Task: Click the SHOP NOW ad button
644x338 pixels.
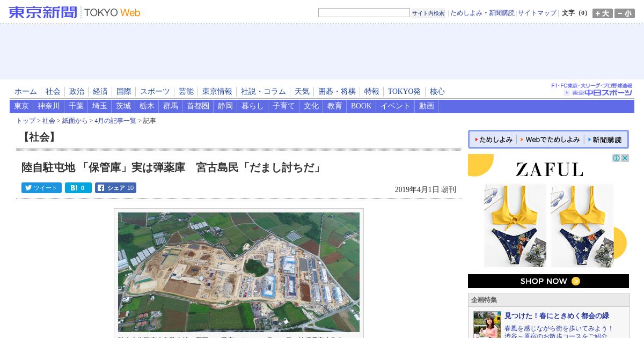Action: tap(548, 281)
